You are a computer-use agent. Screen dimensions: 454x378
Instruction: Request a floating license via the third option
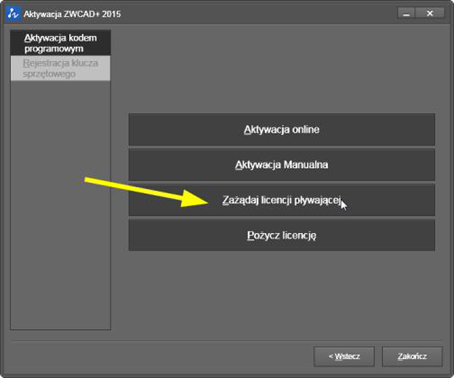[x=282, y=200]
